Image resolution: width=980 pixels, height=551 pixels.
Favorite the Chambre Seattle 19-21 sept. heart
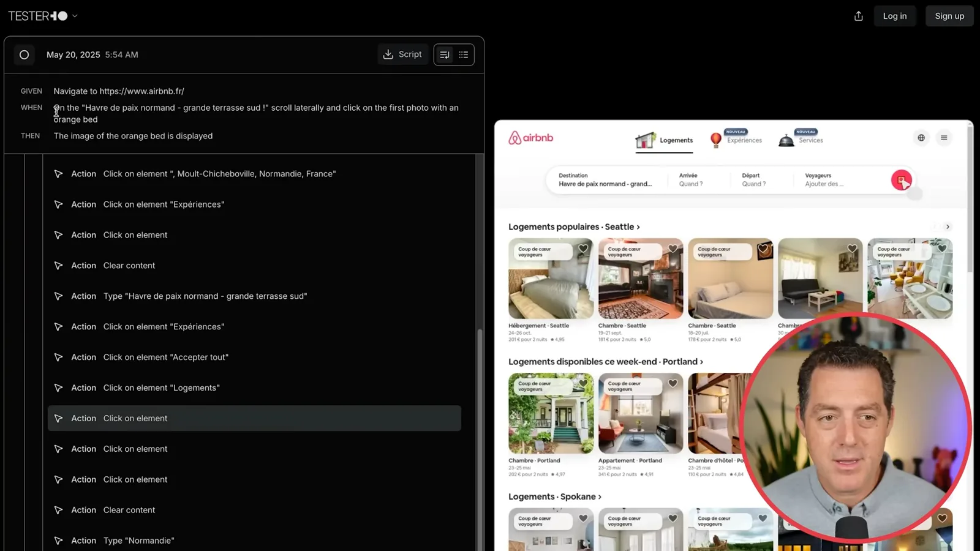click(x=673, y=249)
